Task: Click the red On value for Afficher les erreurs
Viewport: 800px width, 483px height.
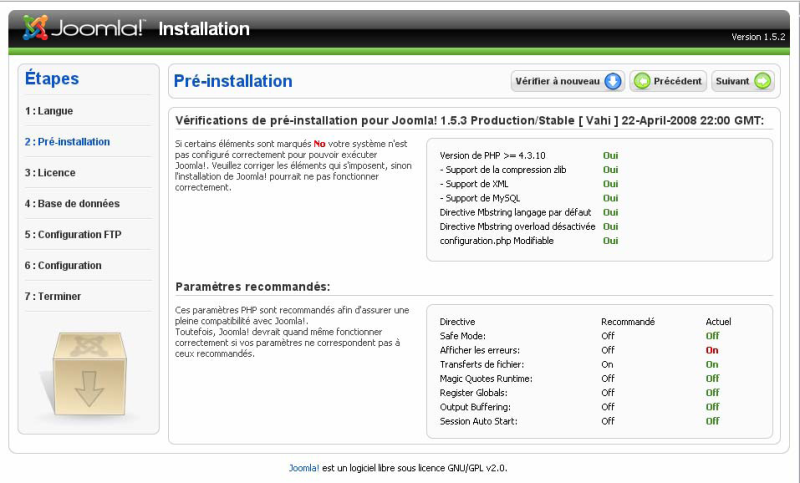Action: (x=712, y=350)
